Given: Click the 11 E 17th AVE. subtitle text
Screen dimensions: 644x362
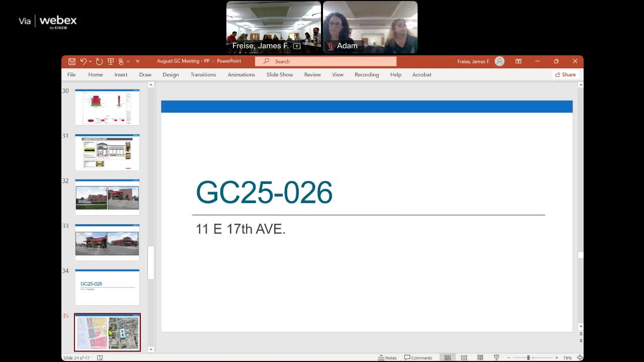Looking at the screenshot, I should tap(240, 229).
